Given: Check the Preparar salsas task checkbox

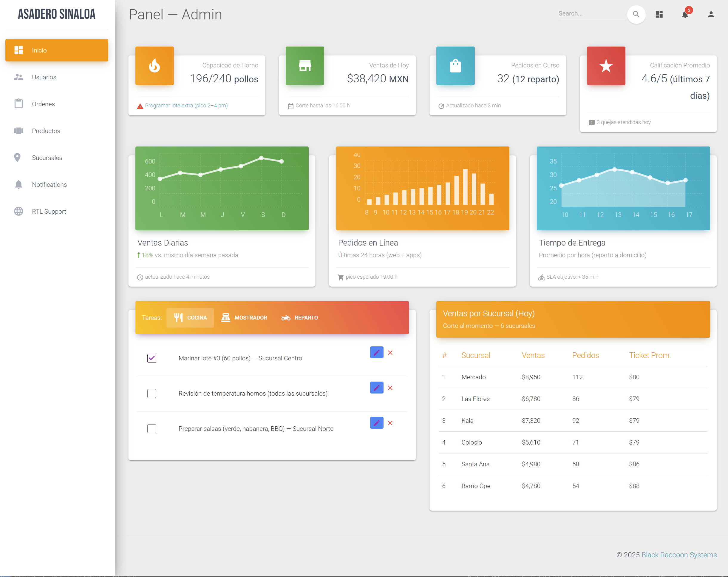Looking at the screenshot, I should pos(152,428).
